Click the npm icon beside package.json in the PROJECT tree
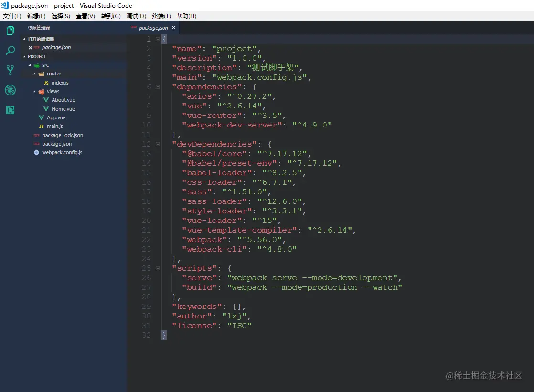Viewport: 534px width, 392px height. pos(36,144)
